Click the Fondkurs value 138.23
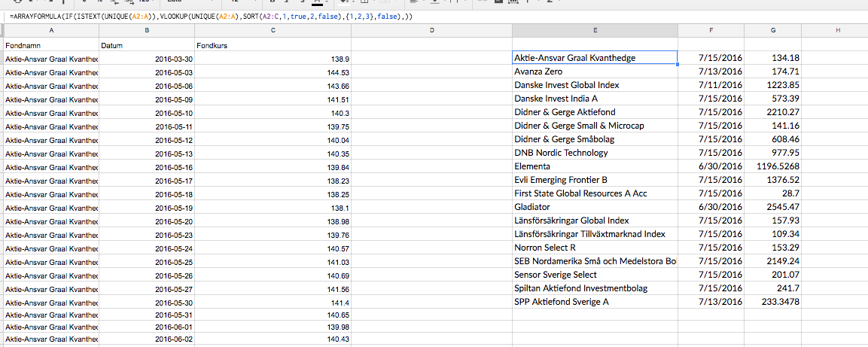 point(273,181)
